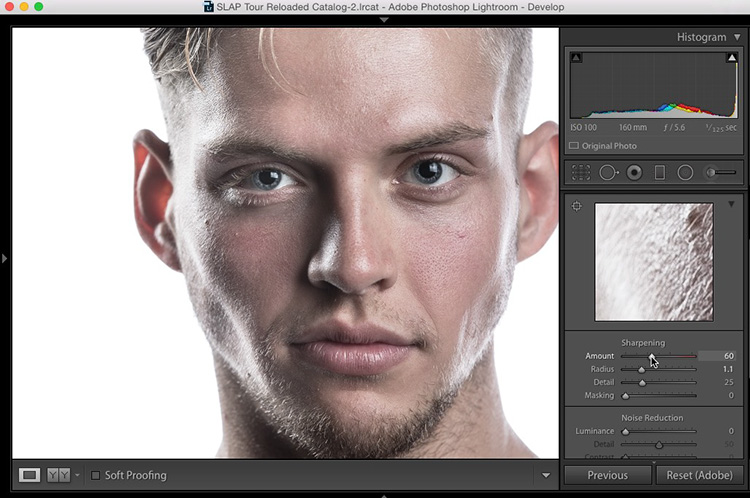Select the Adjustment Brush tool
This screenshot has height=498, width=750.
[x=721, y=172]
